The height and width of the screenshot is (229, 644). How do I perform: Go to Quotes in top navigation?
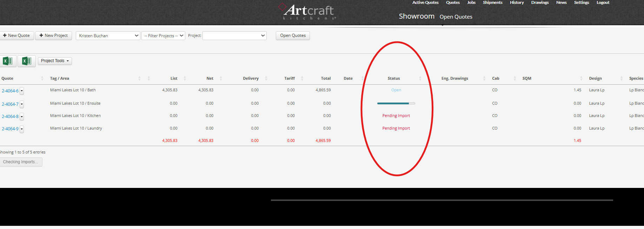[x=453, y=2]
